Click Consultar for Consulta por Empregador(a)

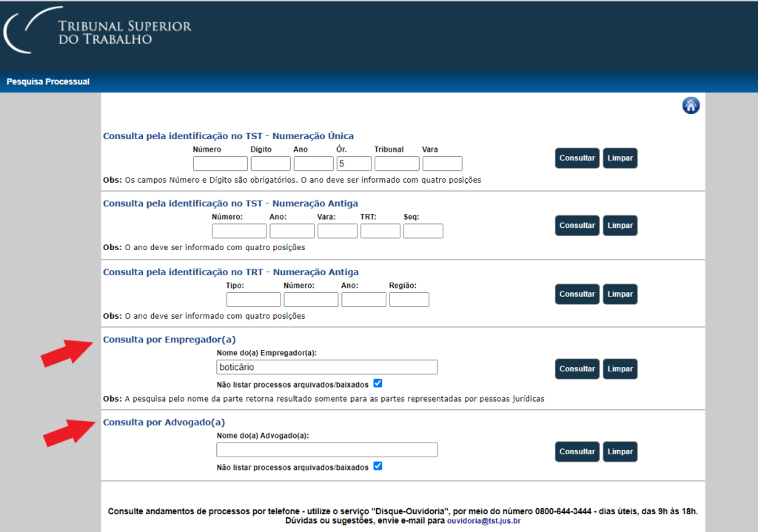click(x=577, y=368)
